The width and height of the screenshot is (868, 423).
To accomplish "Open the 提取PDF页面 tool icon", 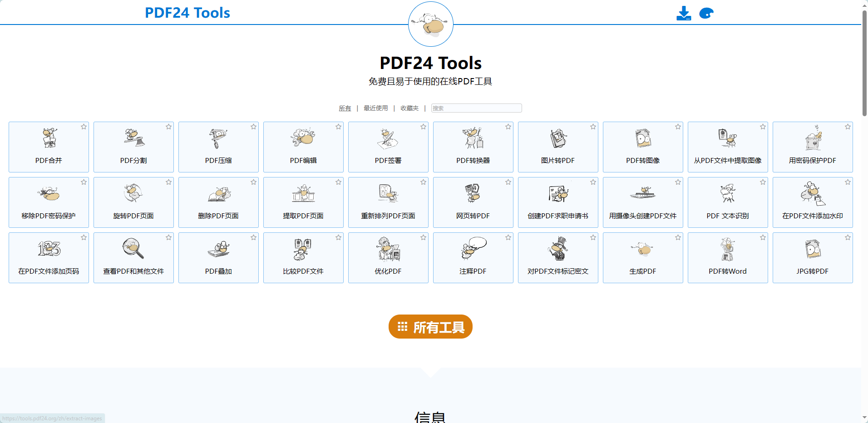I will (x=303, y=193).
